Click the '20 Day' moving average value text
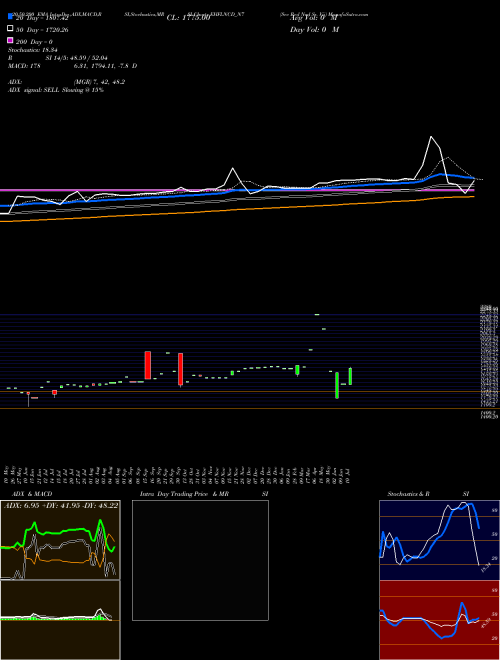Viewport: 500px width, 660px height. point(42,18)
